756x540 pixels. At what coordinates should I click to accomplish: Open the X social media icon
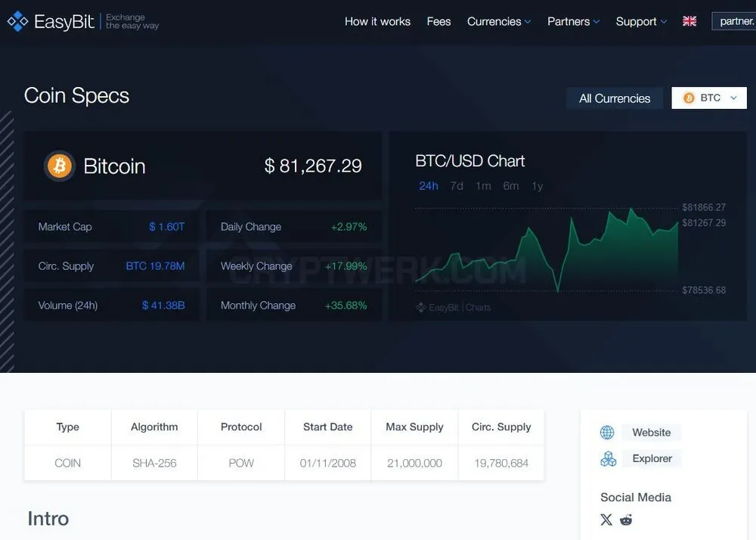click(x=606, y=520)
